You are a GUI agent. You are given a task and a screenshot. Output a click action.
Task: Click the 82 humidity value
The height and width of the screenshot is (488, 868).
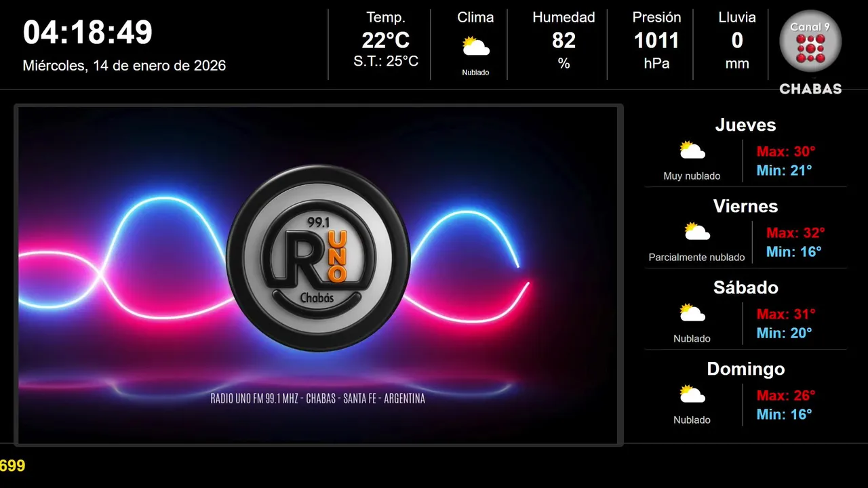point(564,41)
